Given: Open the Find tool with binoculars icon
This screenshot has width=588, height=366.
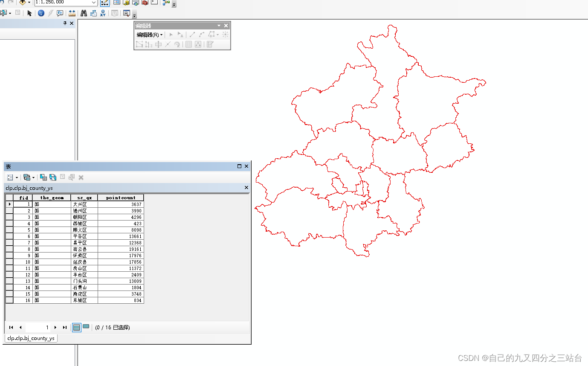Looking at the screenshot, I should 84,13.
